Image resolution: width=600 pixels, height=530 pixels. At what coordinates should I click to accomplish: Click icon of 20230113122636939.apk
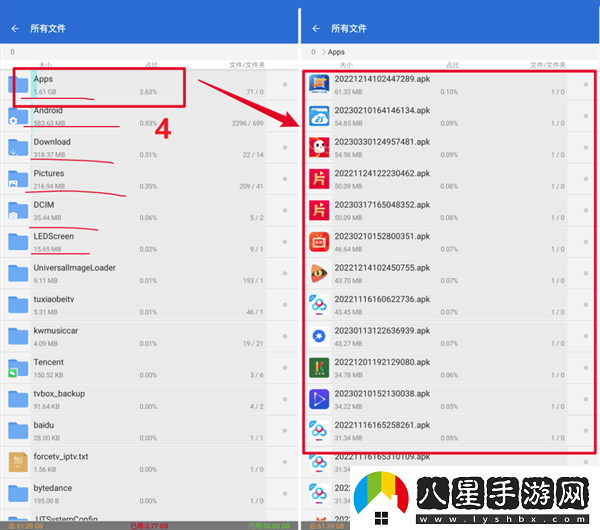tap(319, 336)
